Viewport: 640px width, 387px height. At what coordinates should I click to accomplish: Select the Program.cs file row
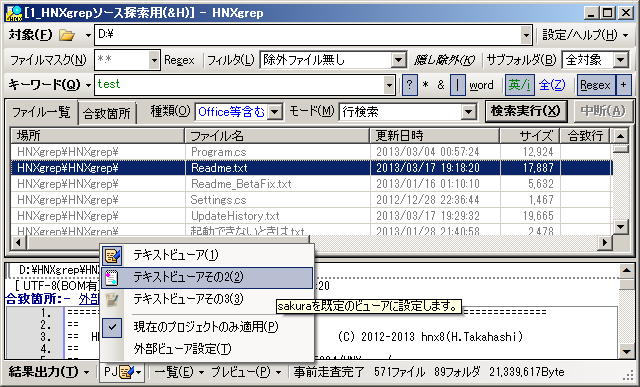[311, 152]
